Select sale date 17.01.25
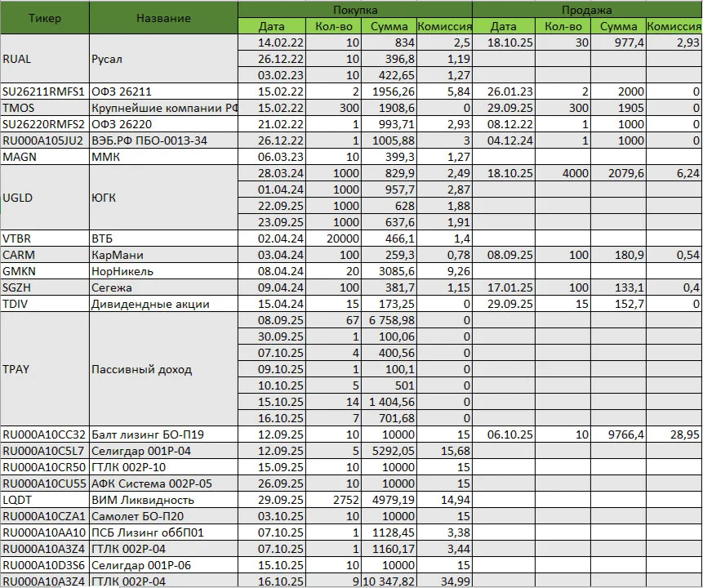Screen dimensions: 703x588 click(504, 287)
